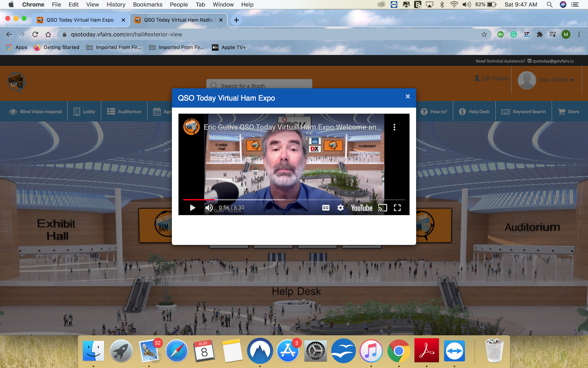Close the QSO Today Expo popup
Screen dimensions: 588x368
(407, 96)
